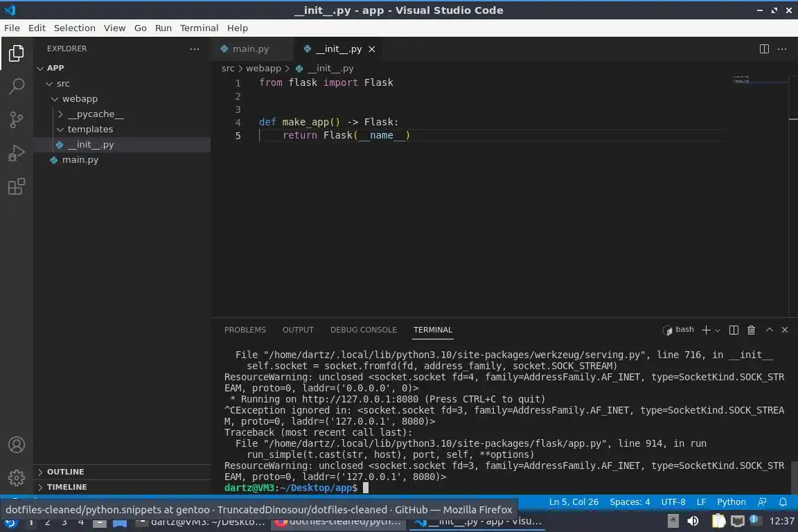Select __init__.py in the explorer tree
The image size is (798, 532).
[122, 145]
